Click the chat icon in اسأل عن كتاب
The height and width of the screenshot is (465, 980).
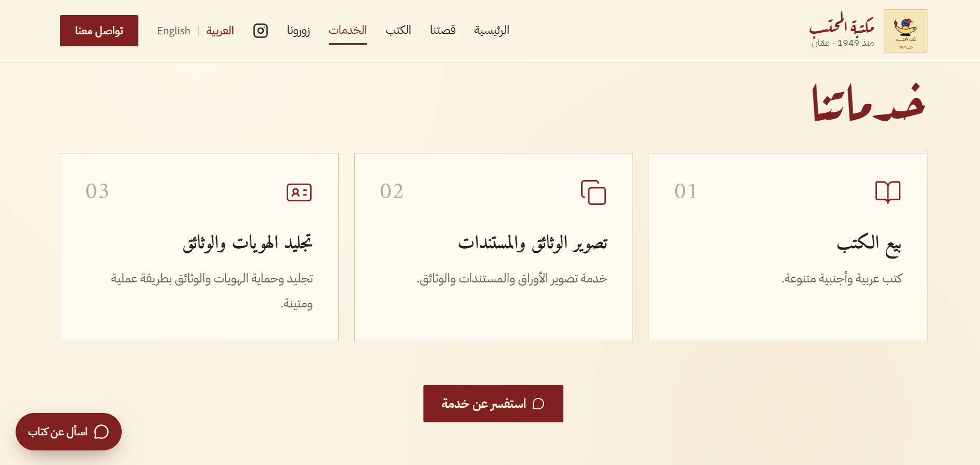(101, 432)
